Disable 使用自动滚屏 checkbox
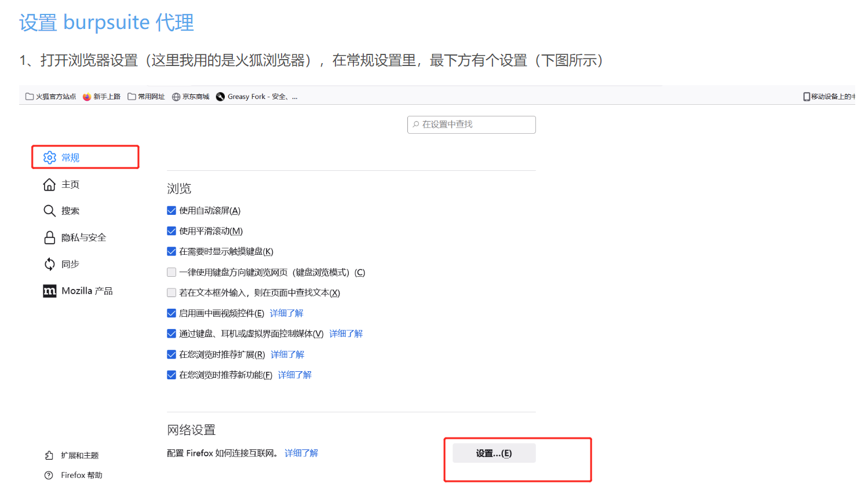868x483 pixels. (172, 210)
